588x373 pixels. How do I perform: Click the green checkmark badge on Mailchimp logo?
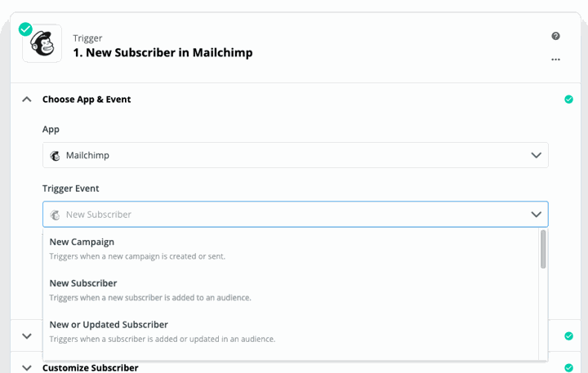click(25, 29)
